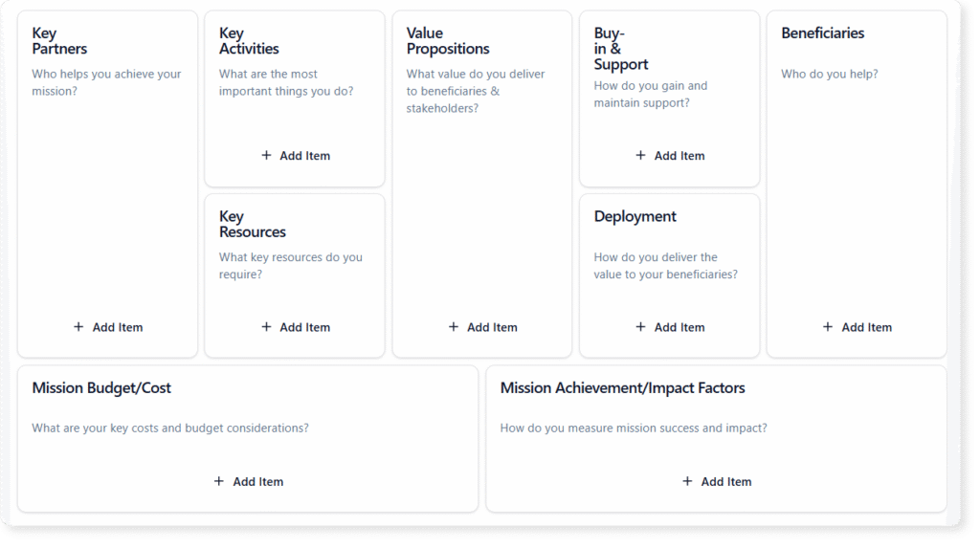This screenshot has width=980, height=549.
Task: Click plus icon in Key Activities card
Action: (x=266, y=155)
